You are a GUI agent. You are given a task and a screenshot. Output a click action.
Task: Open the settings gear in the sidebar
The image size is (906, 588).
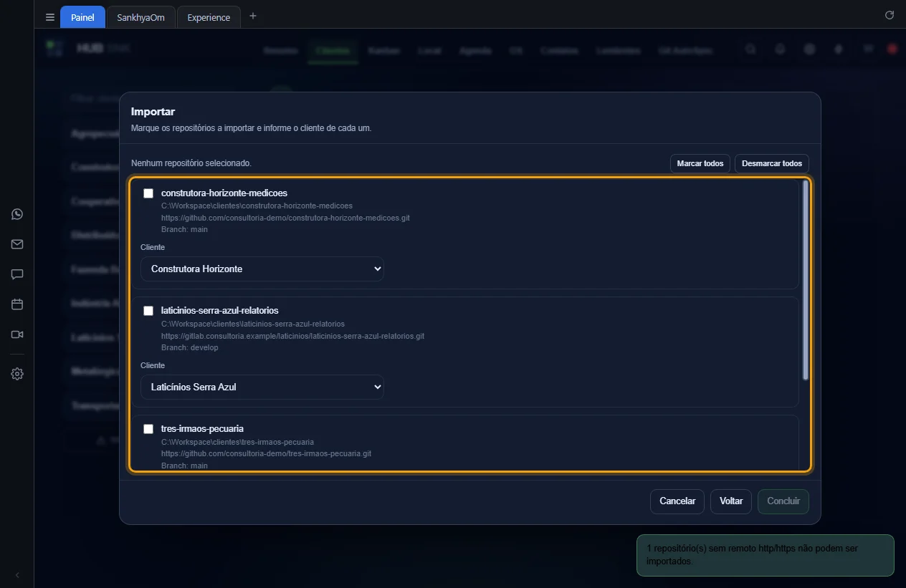pos(17,374)
